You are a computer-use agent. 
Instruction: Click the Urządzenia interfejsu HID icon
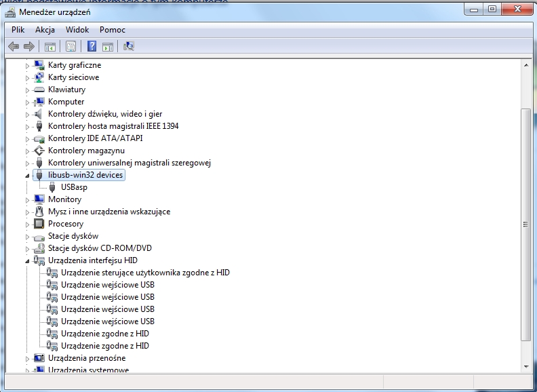(x=39, y=260)
